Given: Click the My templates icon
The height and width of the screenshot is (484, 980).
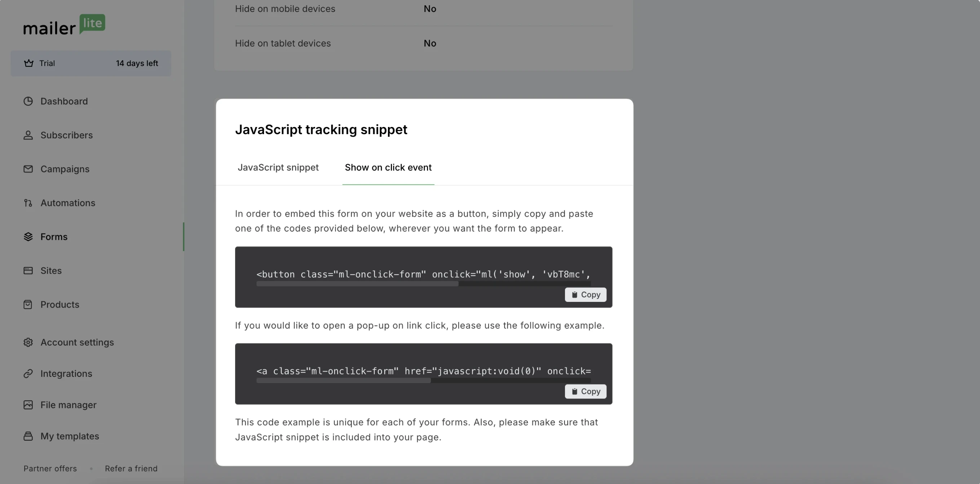Looking at the screenshot, I should 28,436.
